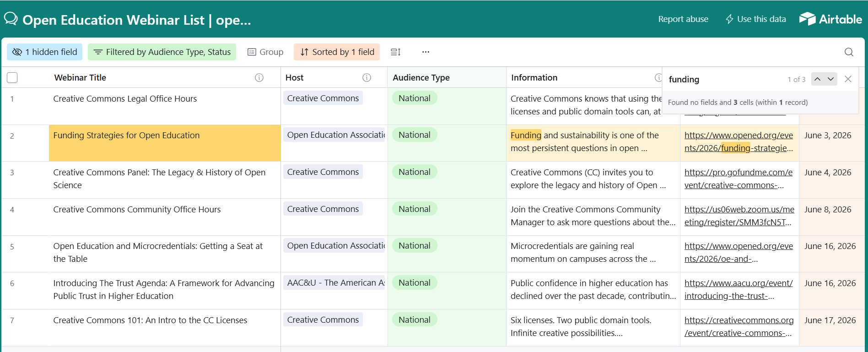
Task: Select Creative Commons Community Office Hours cell
Action: click(165, 217)
